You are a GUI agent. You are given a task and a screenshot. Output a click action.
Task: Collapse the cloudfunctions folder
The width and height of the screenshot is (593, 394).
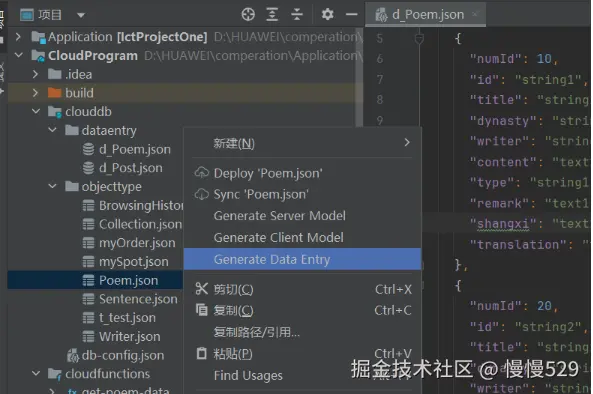[36, 374]
